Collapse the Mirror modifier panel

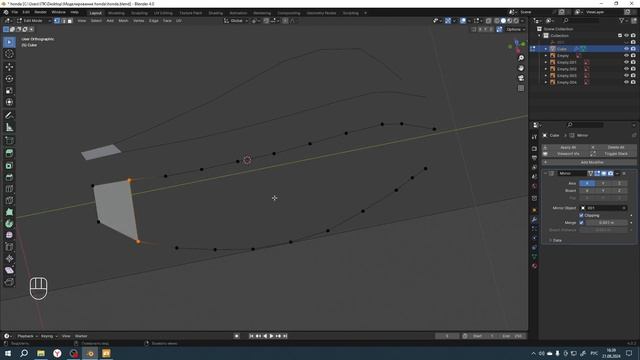pyautogui.click(x=546, y=173)
